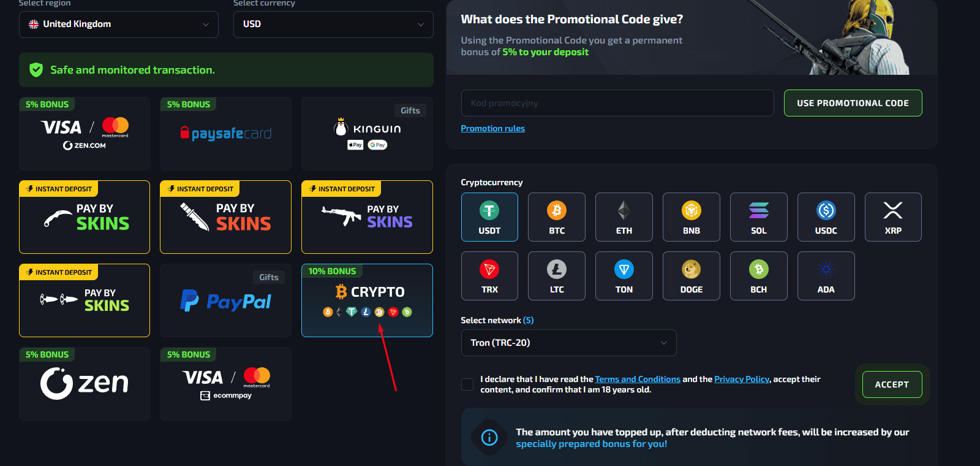Click the promotional code input field

617,103
